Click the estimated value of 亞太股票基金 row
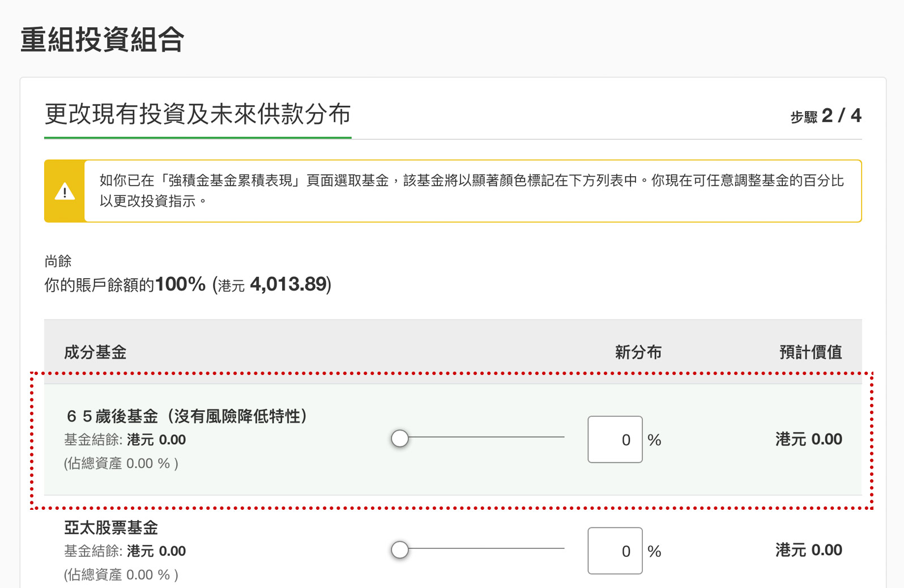This screenshot has width=904, height=588. pyautogui.click(x=809, y=550)
